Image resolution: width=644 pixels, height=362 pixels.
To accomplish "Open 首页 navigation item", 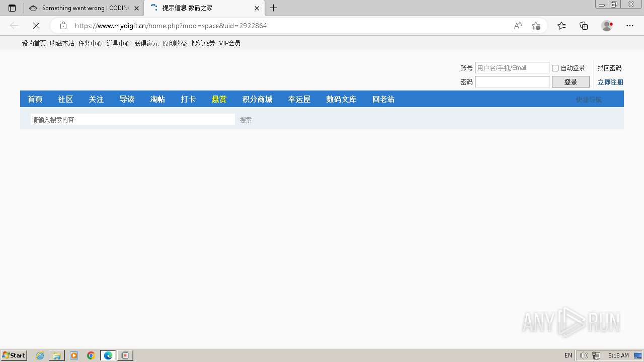I will (x=35, y=99).
